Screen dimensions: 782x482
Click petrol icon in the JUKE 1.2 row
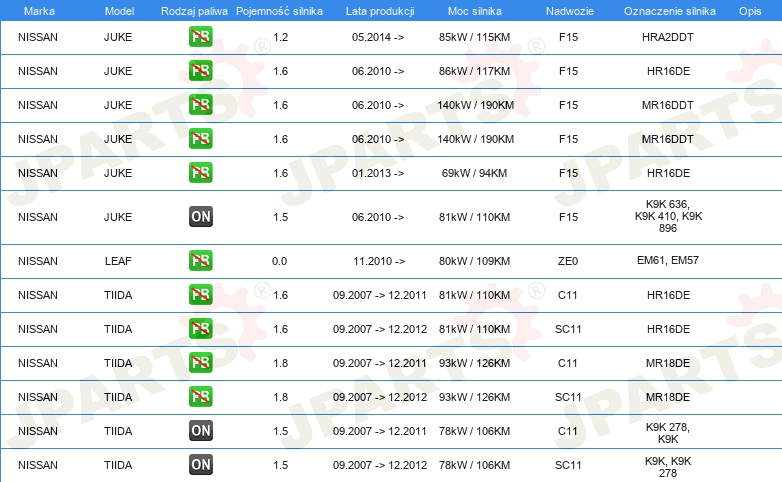(x=200, y=37)
